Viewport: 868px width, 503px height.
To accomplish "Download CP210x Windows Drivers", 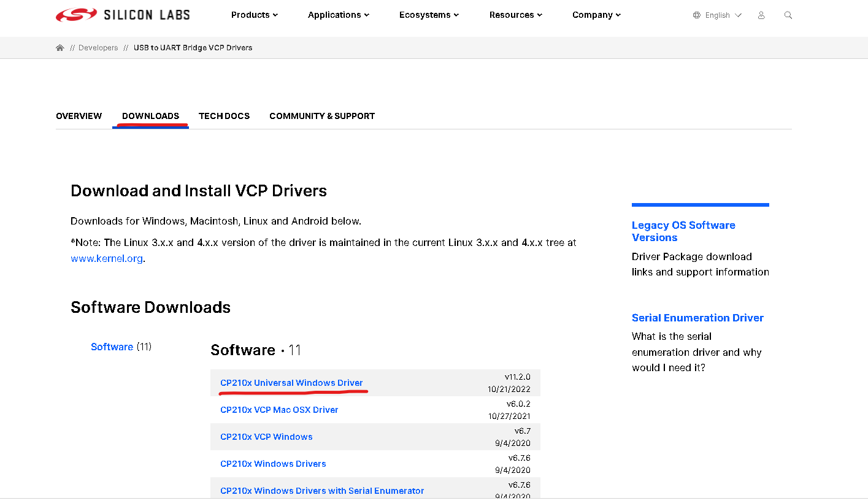I will tap(273, 464).
